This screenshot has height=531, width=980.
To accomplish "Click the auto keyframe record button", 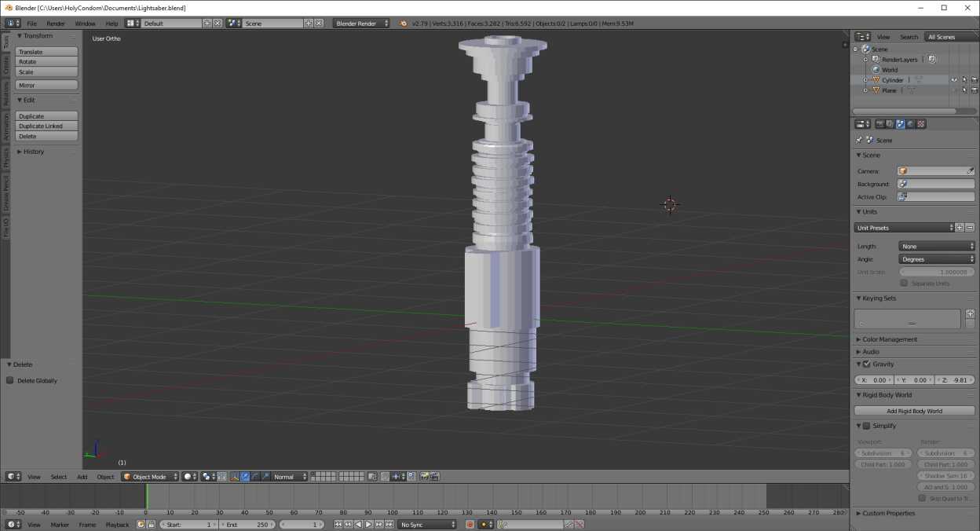I will point(470,525).
